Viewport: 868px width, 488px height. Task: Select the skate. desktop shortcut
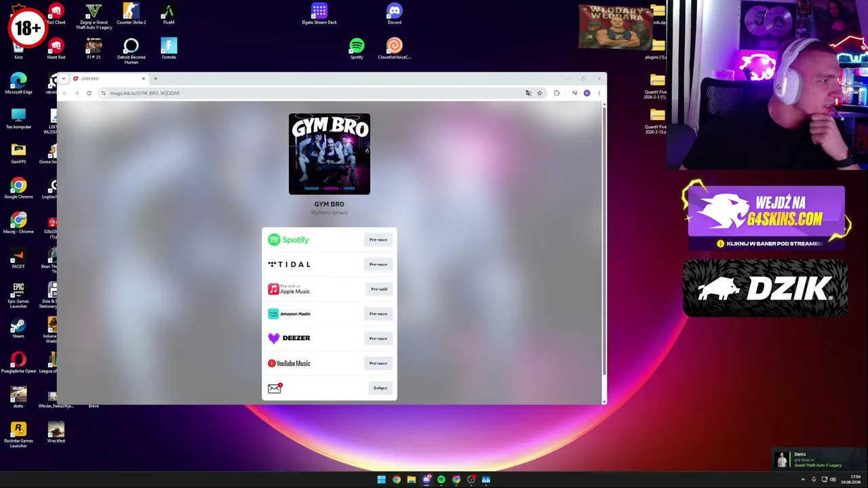coord(18,397)
